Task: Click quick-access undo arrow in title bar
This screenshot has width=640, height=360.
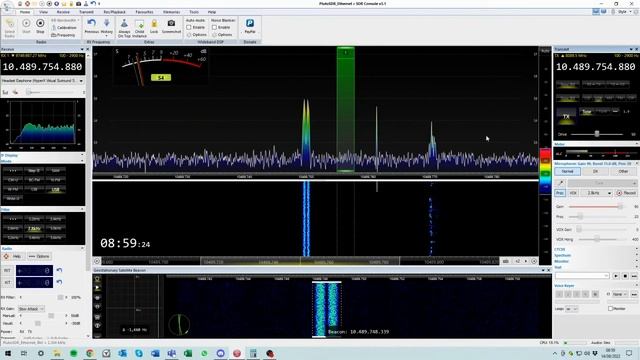Action: tap(93, 4)
